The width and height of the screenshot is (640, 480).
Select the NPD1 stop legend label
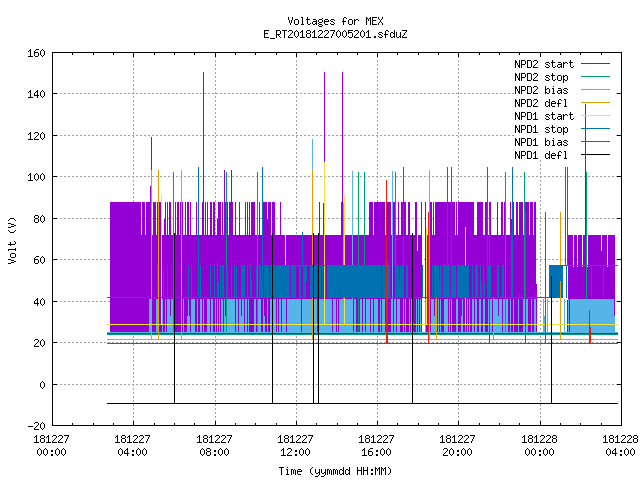pos(541,129)
